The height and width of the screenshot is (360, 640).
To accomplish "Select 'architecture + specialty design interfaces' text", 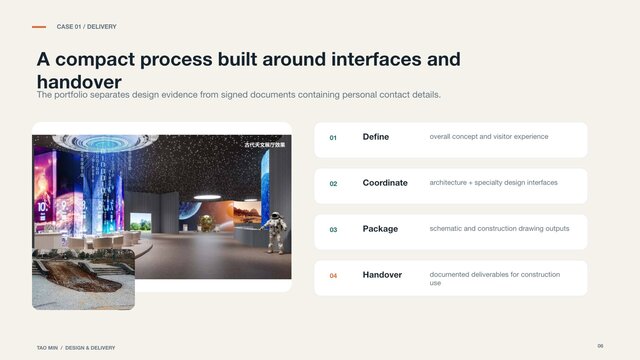I will click(493, 183).
